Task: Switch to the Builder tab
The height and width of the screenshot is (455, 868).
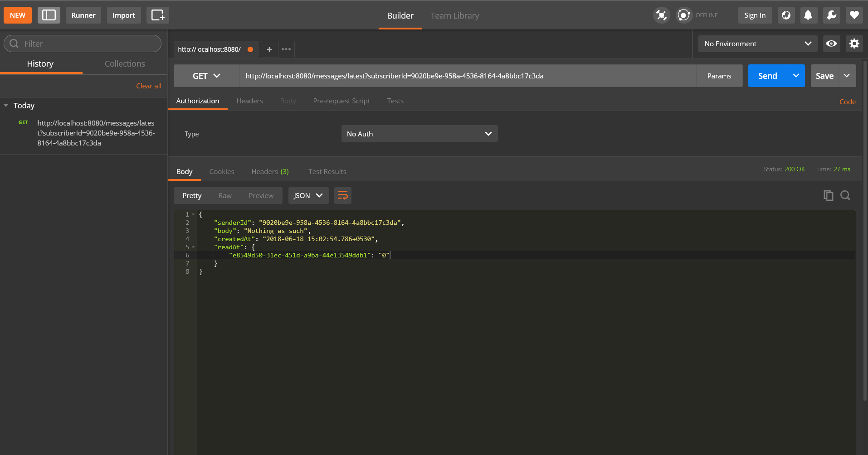Action: click(x=400, y=15)
